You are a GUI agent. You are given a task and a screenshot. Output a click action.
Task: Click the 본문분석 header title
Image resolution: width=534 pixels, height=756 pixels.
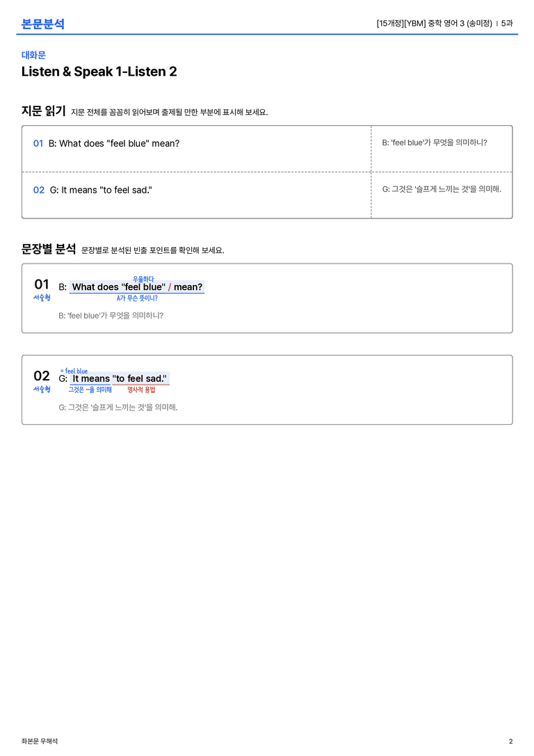tap(43, 24)
